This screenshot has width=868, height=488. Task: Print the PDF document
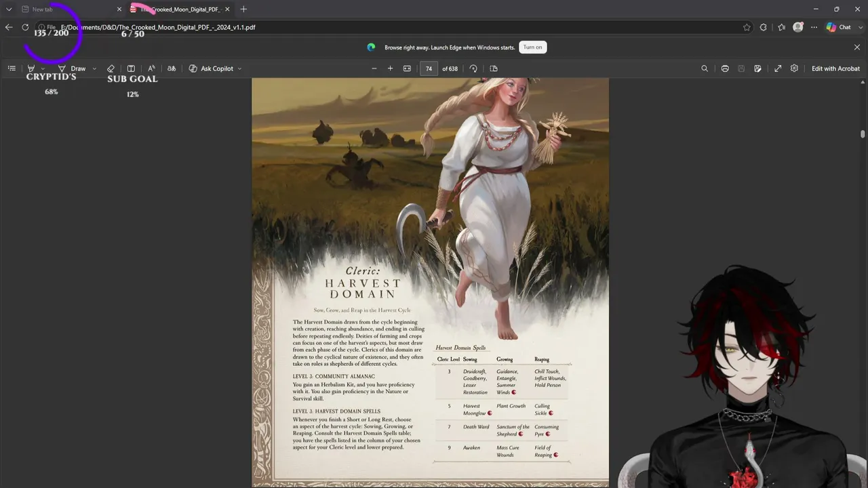click(x=725, y=68)
